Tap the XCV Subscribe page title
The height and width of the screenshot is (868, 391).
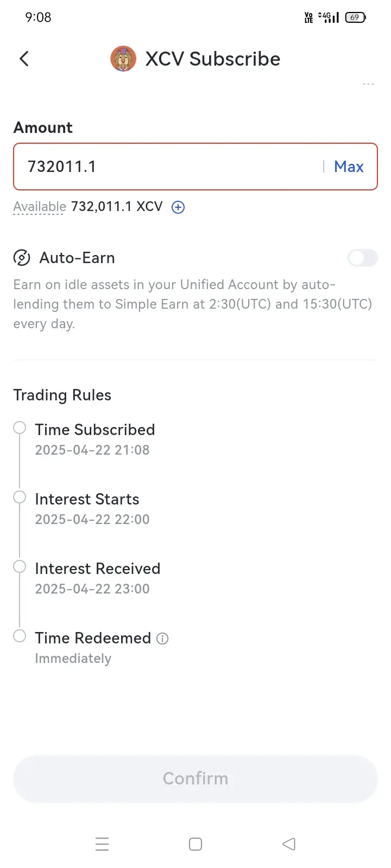213,59
